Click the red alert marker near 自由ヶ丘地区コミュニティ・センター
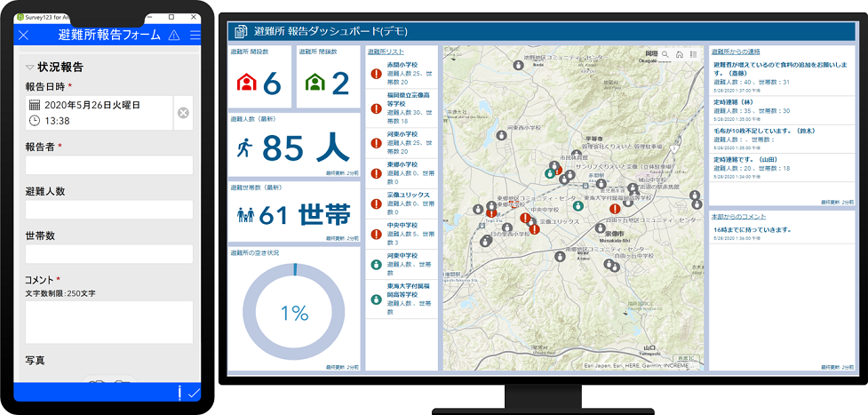 [615, 209]
